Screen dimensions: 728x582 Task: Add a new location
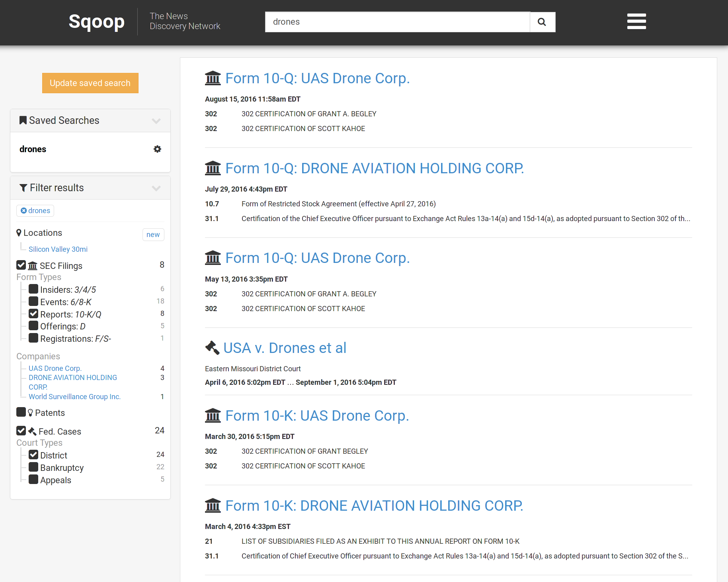153,235
